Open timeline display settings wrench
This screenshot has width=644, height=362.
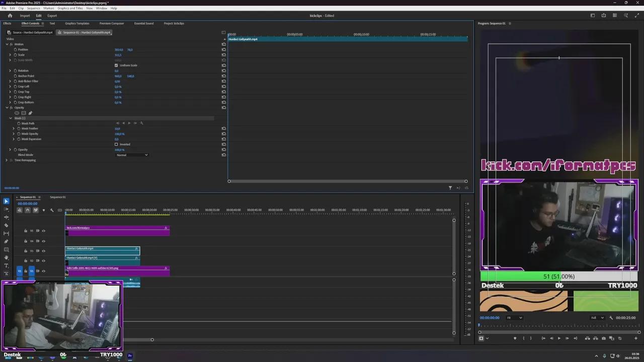tap(52, 210)
